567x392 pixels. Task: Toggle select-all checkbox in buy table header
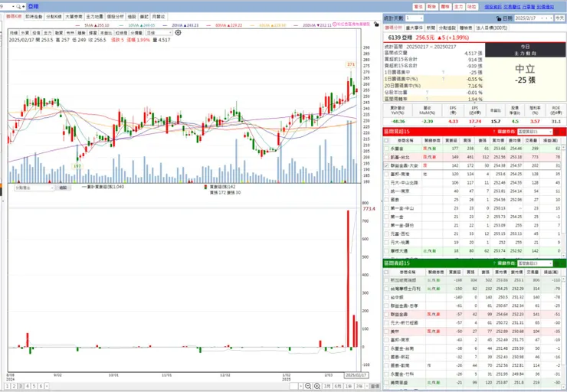387,140
